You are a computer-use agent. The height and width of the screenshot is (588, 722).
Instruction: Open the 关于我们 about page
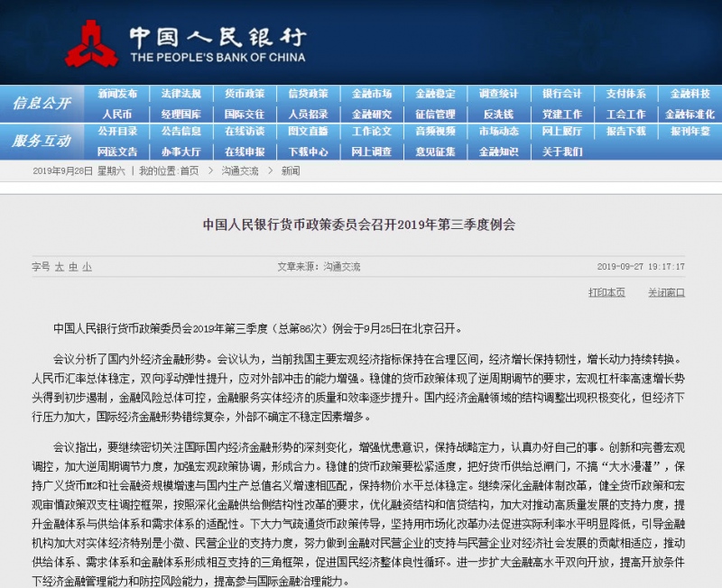point(562,152)
